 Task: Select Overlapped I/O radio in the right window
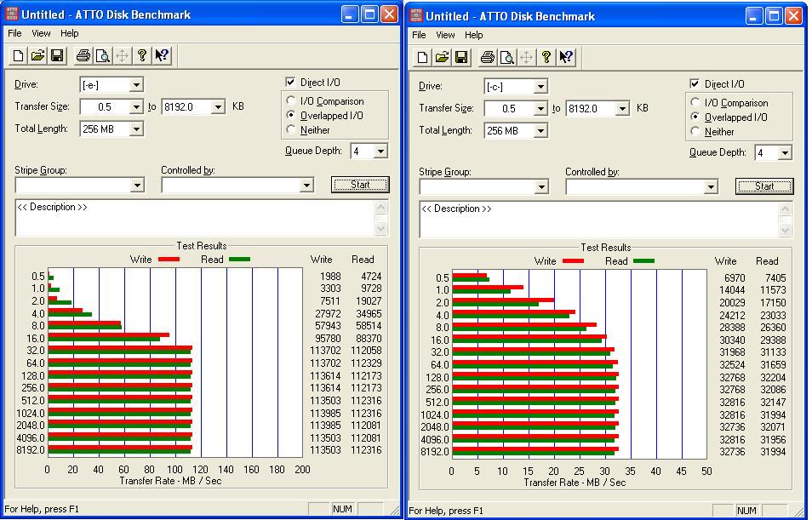coord(695,117)
